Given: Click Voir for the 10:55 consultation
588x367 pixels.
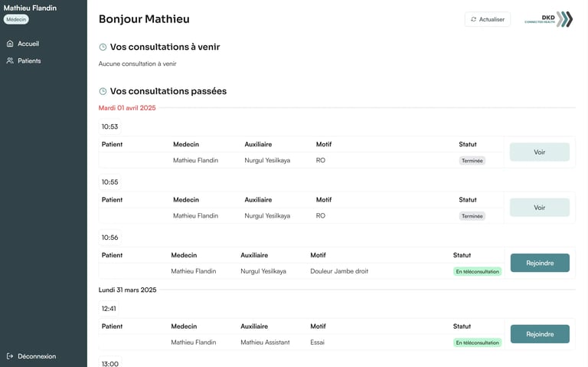Looking at the screenshot, I should pos(539,208).
